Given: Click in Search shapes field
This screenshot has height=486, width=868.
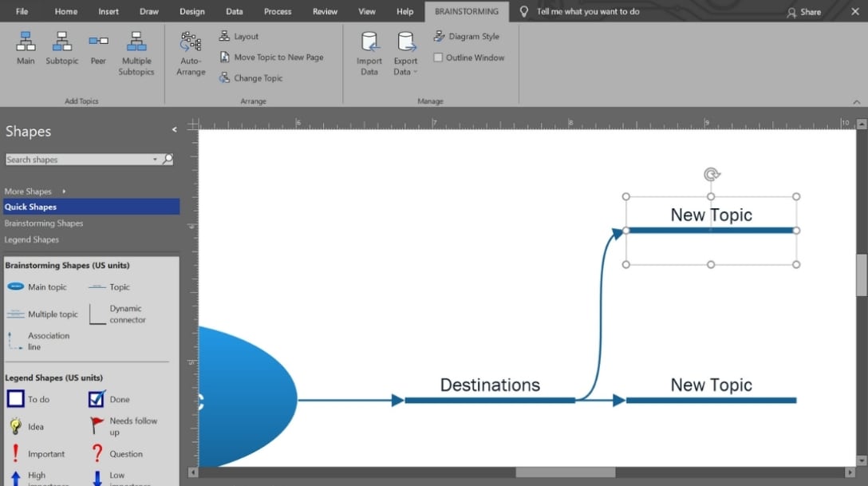Looking at the screenshot, I should (77, 160).
